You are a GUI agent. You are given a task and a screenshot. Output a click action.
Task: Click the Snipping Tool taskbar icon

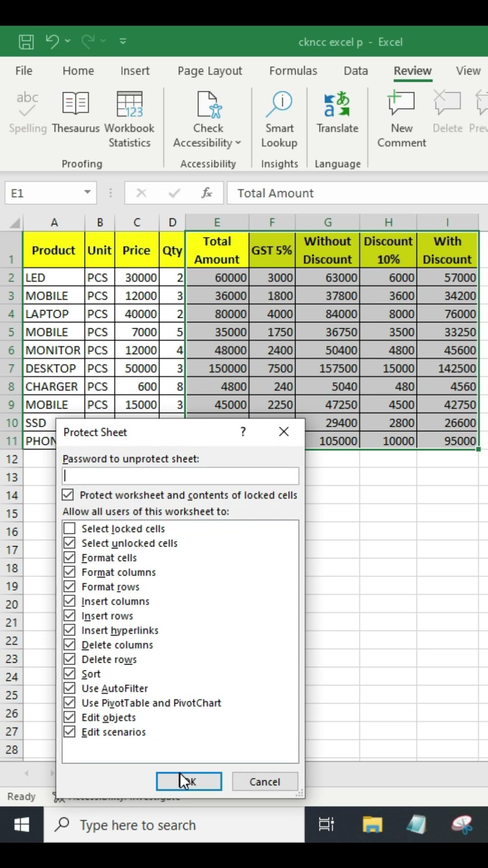462,825
